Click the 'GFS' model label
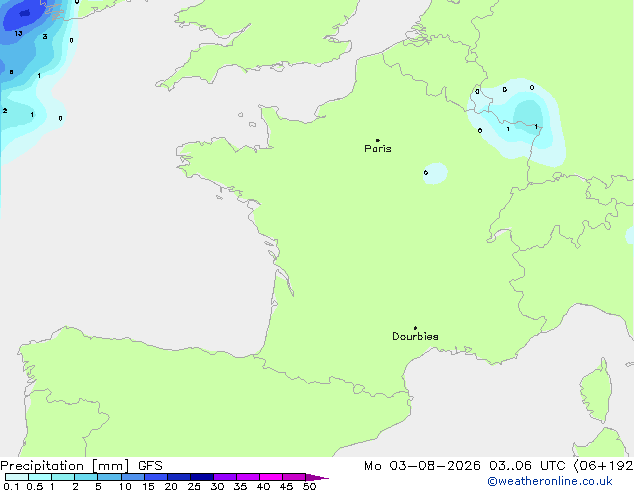This screenshot has height=490, width=634. click(x=150, y=466)
